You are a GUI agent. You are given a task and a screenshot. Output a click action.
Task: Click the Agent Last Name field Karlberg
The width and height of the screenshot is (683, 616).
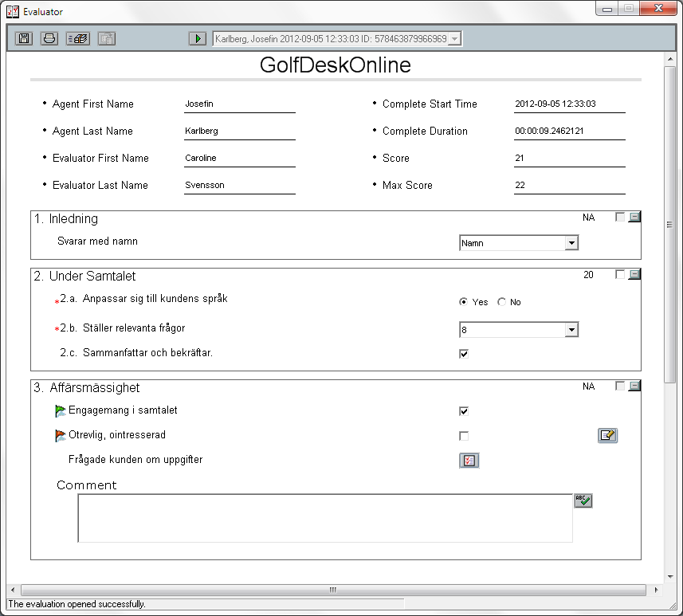click(240, 131)
